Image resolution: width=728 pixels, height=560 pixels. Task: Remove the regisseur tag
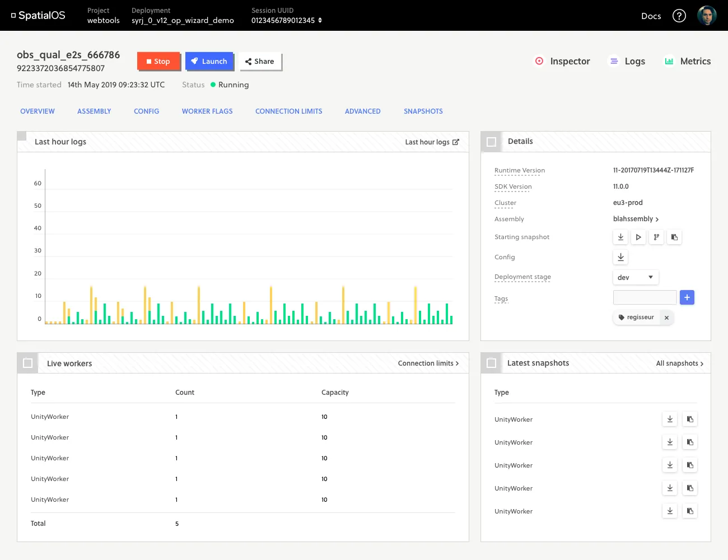[x=666, y=318]
